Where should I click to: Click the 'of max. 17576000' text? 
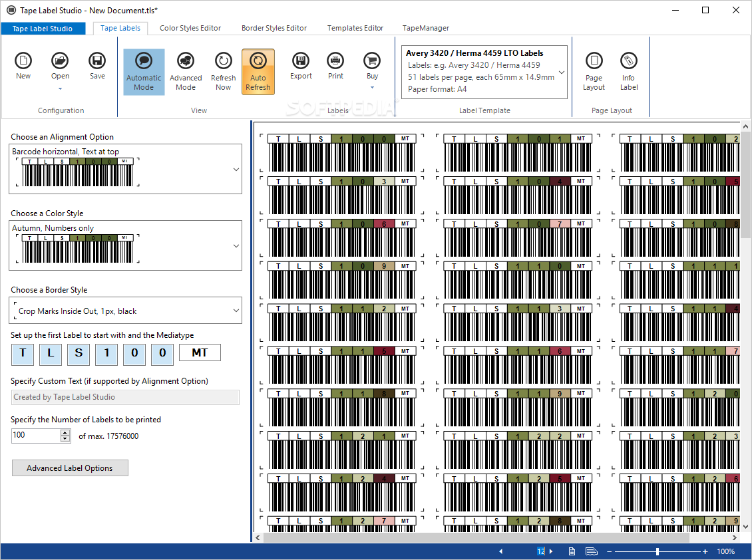coord(108,436)
